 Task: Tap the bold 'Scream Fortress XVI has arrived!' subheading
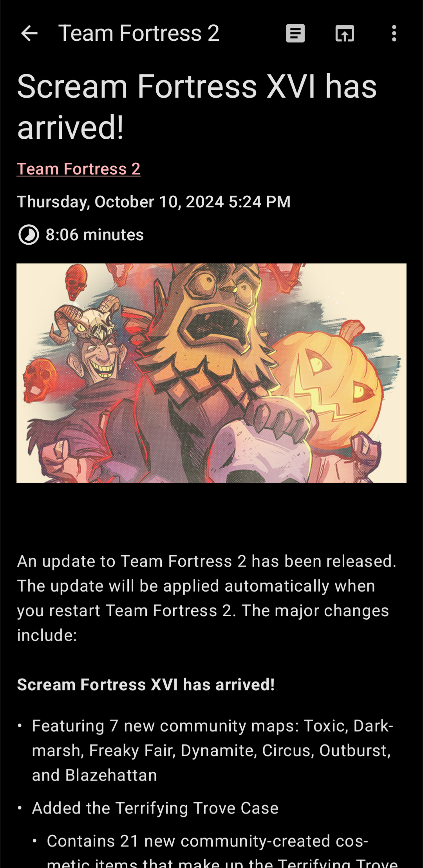pyautogui.click(x=146, y=685)
